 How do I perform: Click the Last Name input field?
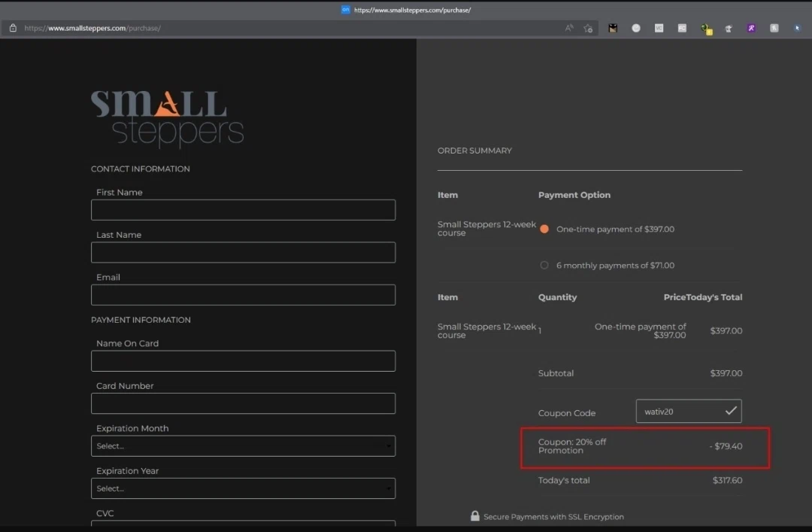point(243,253)
